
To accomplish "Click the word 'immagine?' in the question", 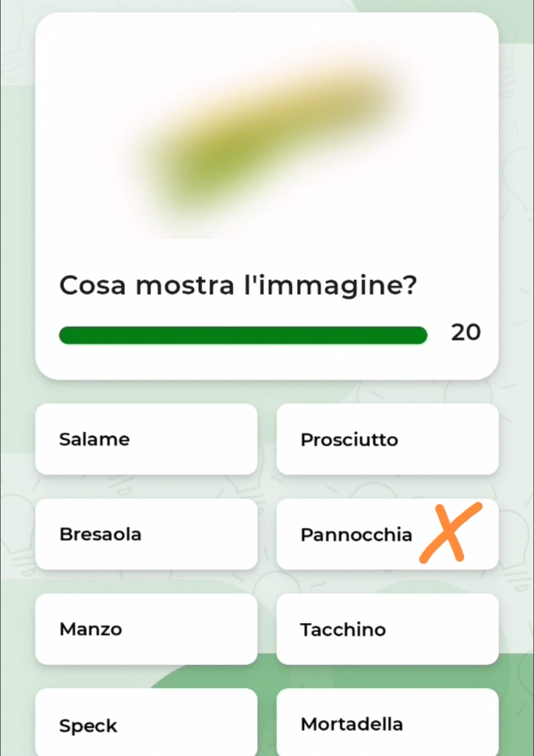I will [x=336, y=286].
